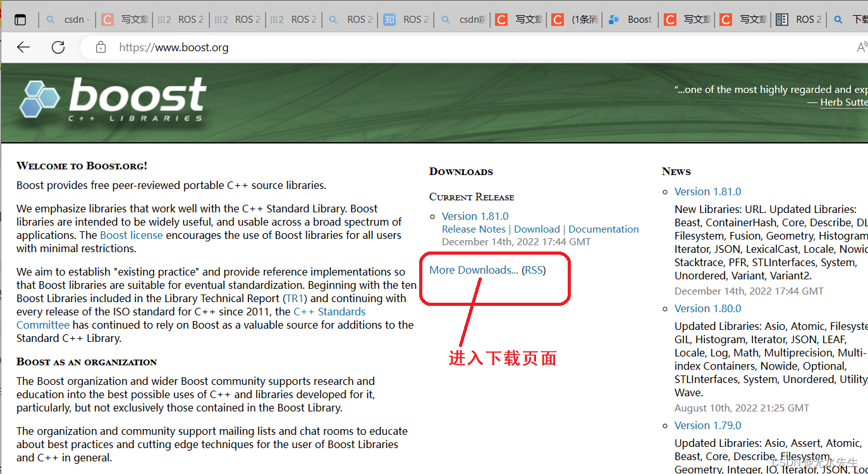Click the C++ Standards Committee link
This screenshot has width=868, height=474.
[x=329, y=311]
